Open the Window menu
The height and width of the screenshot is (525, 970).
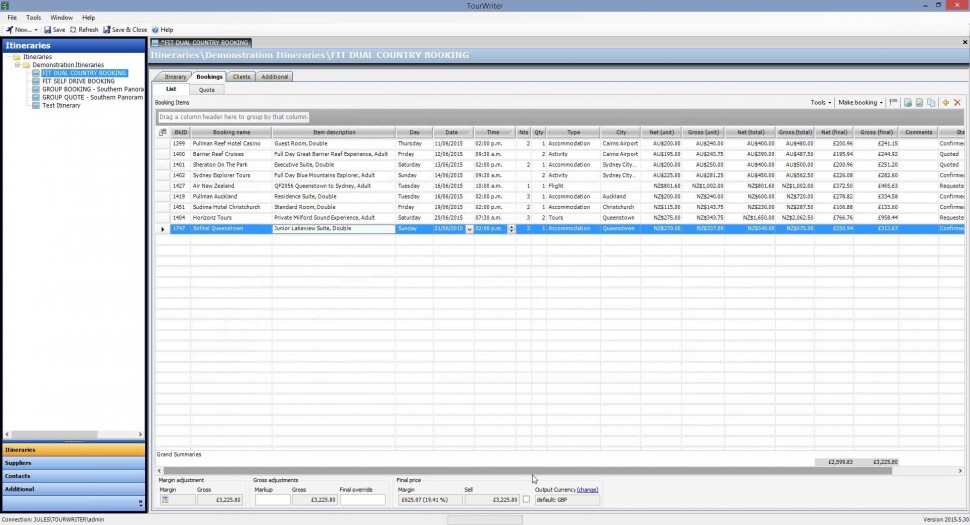pyautogui.click(x=61, y=17)
